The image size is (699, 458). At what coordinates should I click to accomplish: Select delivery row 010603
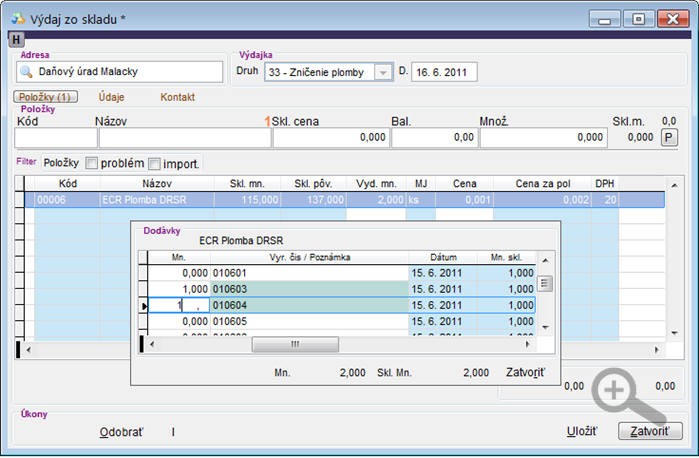pyautogui.click(x=341, y=289)
